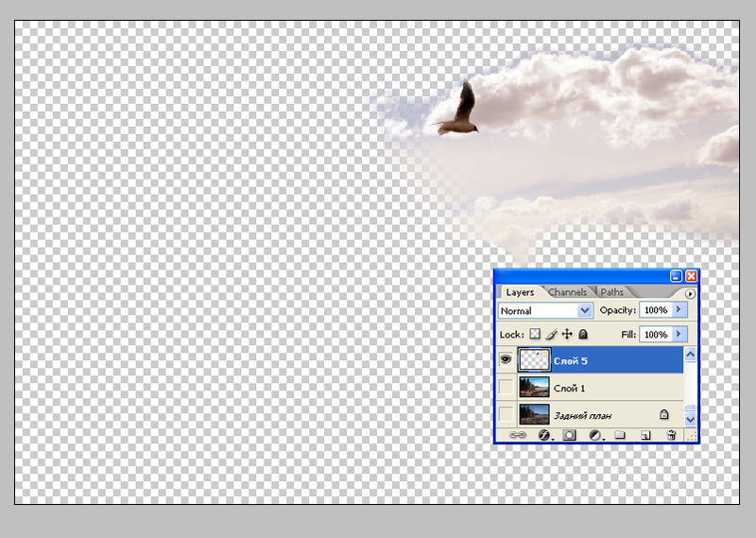756x538 pixels.
Task: Click the layer list scroll-up arrow
Action: (x=690, y=355)
